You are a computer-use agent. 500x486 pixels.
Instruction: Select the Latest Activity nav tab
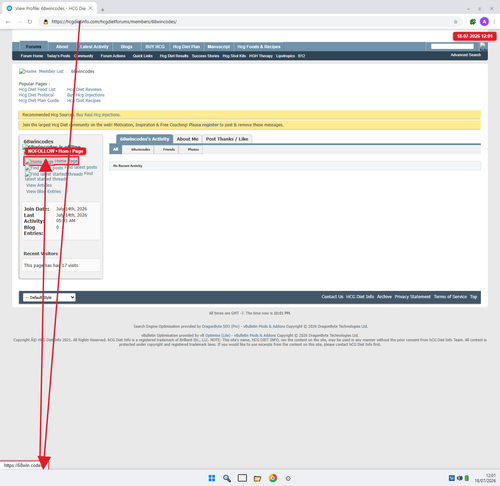[94, 47]
